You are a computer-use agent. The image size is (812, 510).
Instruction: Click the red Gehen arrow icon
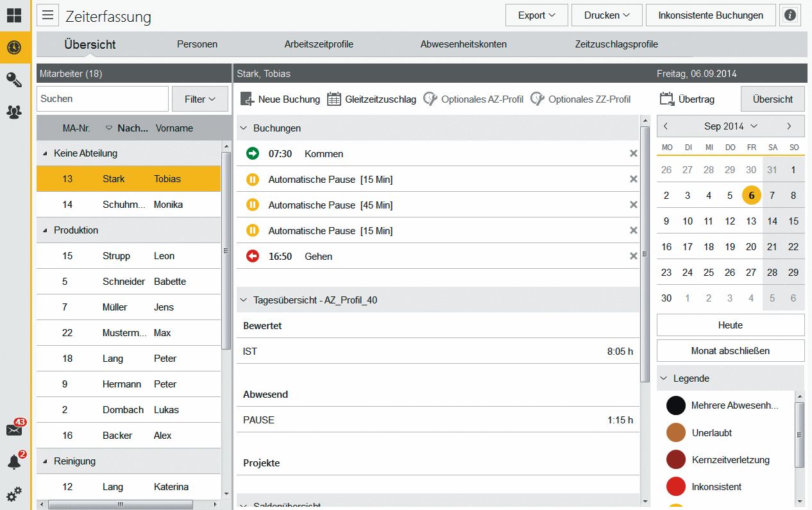(253, 256)
